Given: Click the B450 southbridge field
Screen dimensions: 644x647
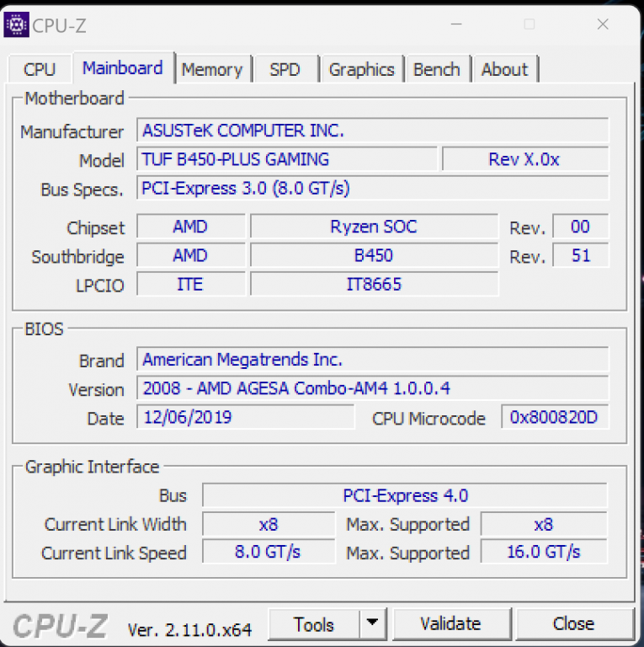Looking at the screenshot, I should coord(375,255).
